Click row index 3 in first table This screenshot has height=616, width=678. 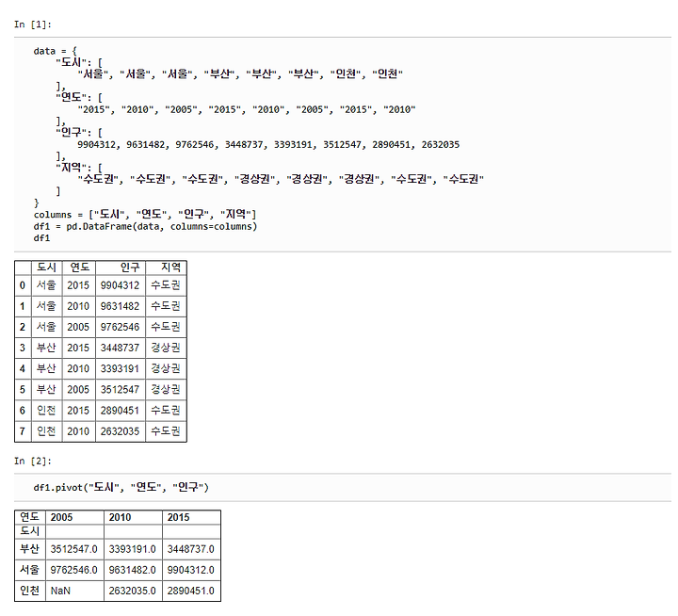point(23,348)
